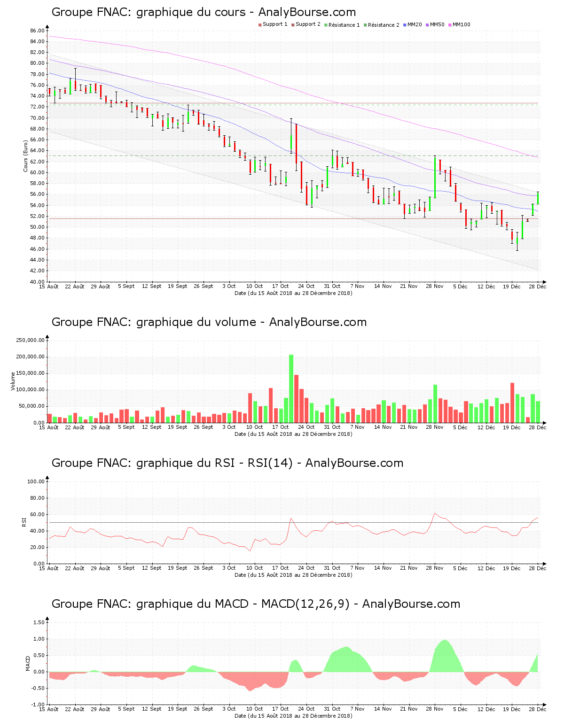Image resolution: width=564 pixels, height=728 pixels.
Task: Click the date range caption under RSI chart
Action: point(293,575)
